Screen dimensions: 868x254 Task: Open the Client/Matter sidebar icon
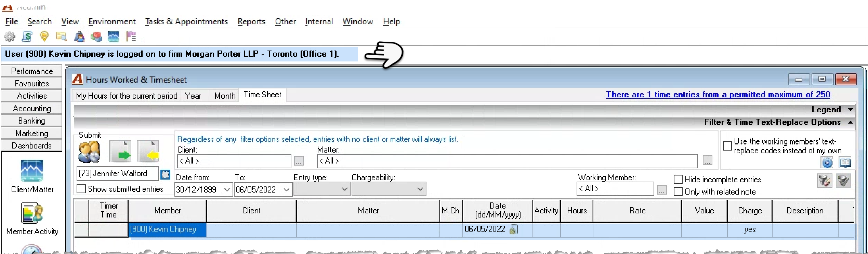(x=32, y=170)
